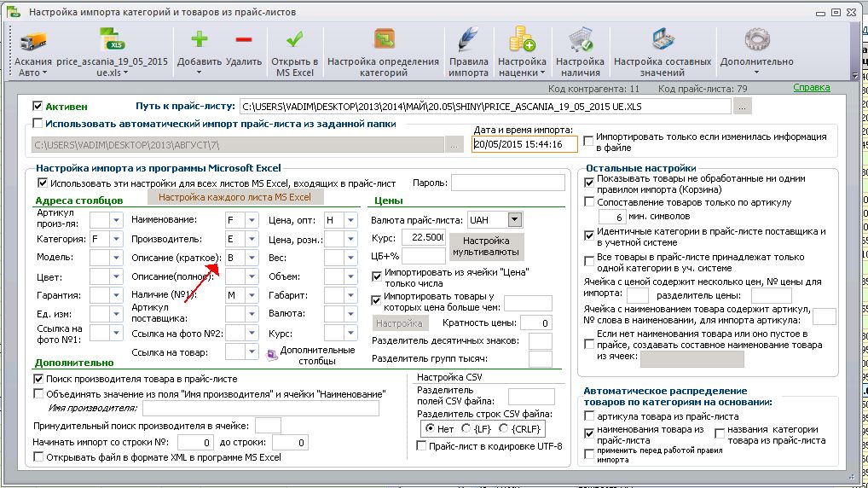Open Настройка наличия shopping cart icon
The width and height of the screenshot is (868, 488).
(x=580, y=40)
